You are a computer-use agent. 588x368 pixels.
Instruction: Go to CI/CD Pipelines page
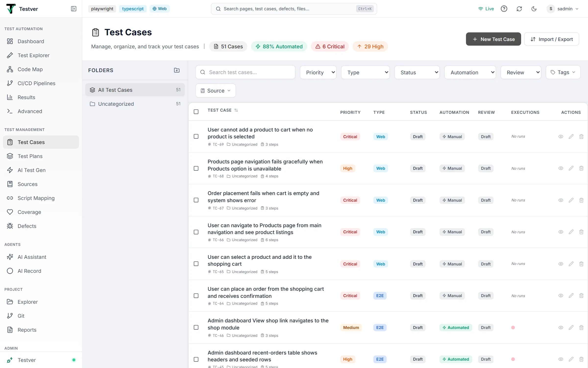coord(41,83)
